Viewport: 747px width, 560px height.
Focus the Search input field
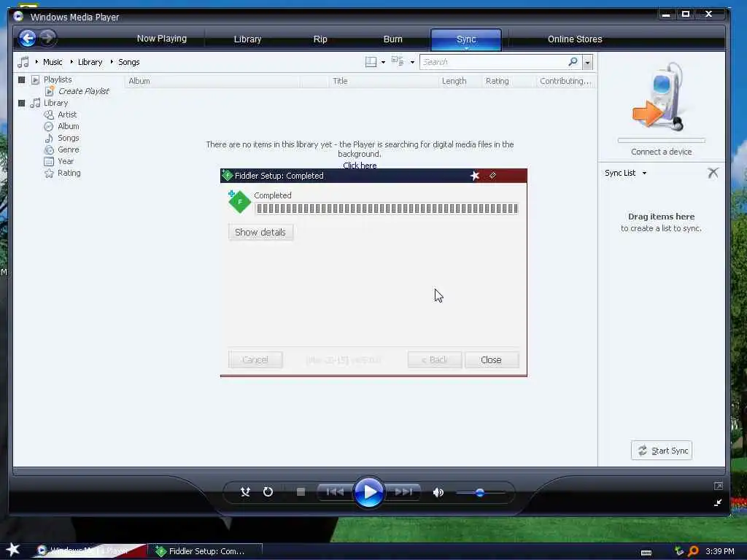[x=493, y=62]
